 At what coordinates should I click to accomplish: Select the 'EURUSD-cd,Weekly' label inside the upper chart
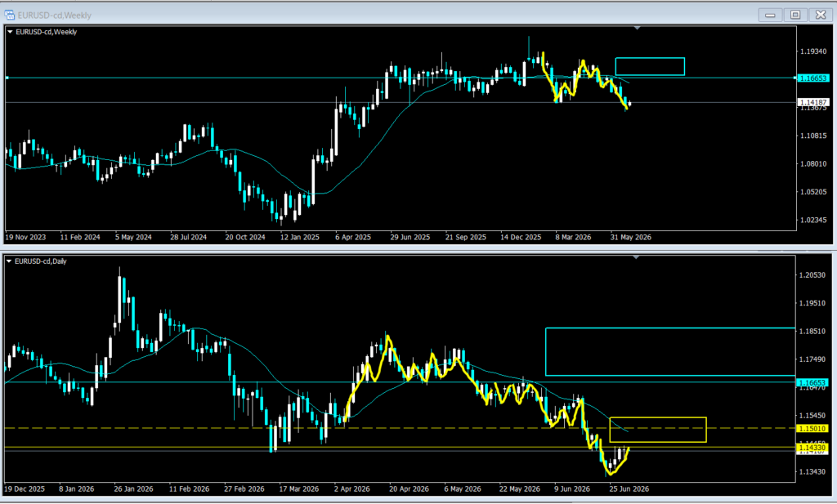point(47,32)
